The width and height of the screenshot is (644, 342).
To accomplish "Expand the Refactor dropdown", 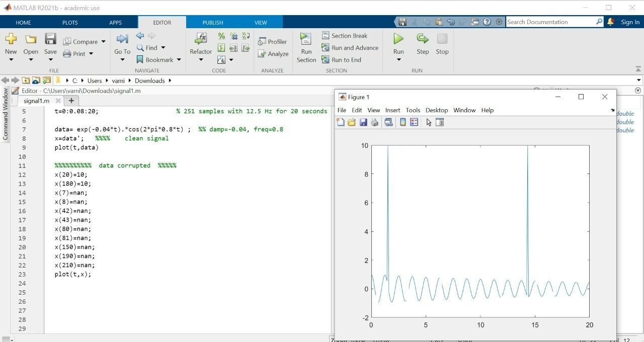I will tap(200, 59).
